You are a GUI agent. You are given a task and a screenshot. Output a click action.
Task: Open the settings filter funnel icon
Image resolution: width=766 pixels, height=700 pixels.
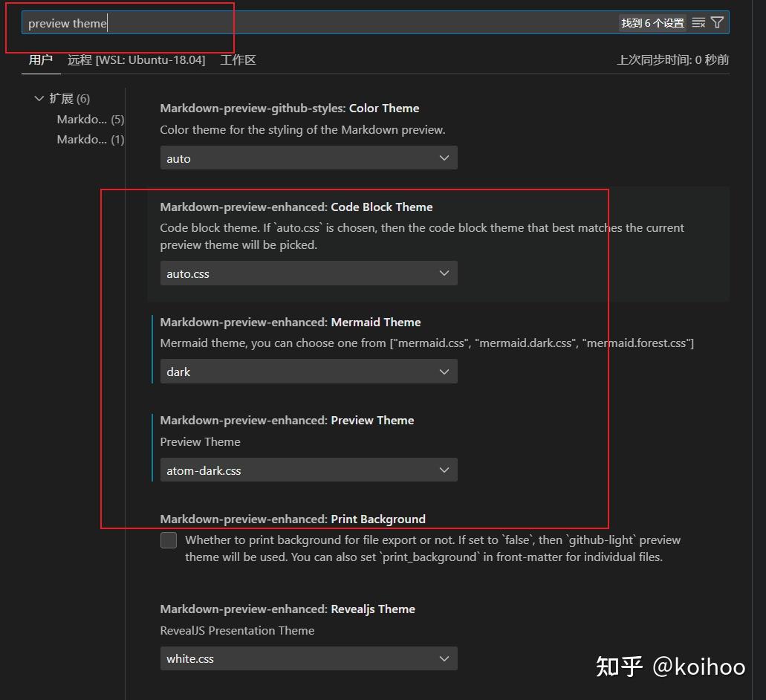(717, 22)
